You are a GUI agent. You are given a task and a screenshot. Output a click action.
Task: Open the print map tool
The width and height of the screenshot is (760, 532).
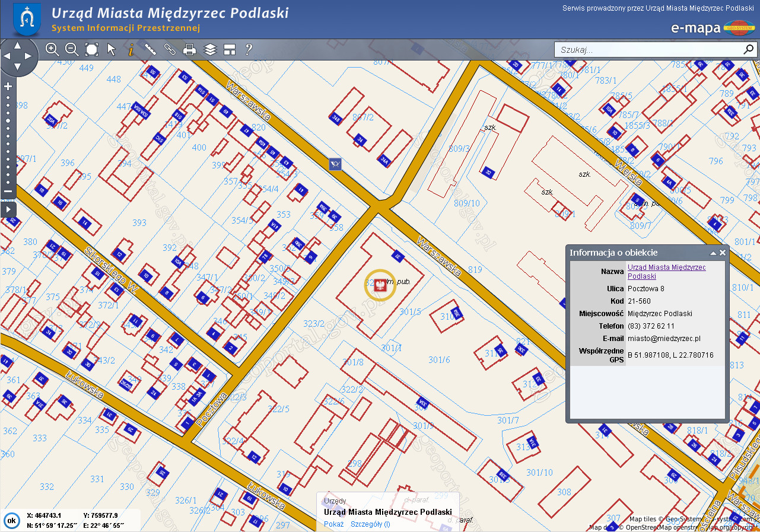point(190,49)
